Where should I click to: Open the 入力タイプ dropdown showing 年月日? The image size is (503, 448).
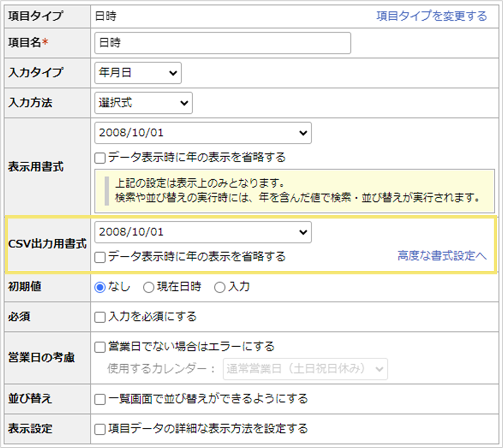pos(137,73)
